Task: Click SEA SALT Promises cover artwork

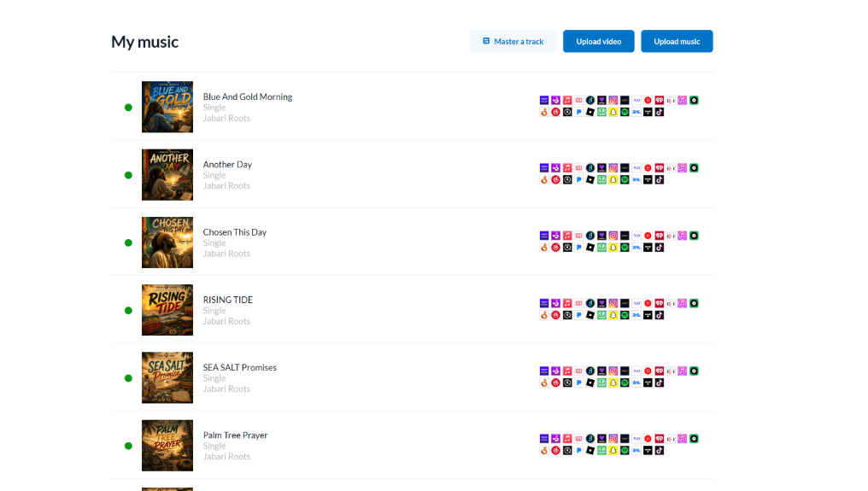Action: point(167,377)
